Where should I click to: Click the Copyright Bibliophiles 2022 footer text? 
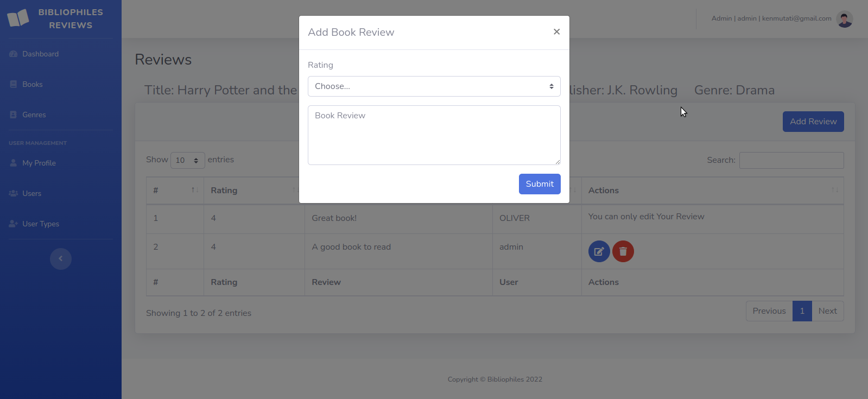pos(495,379)
